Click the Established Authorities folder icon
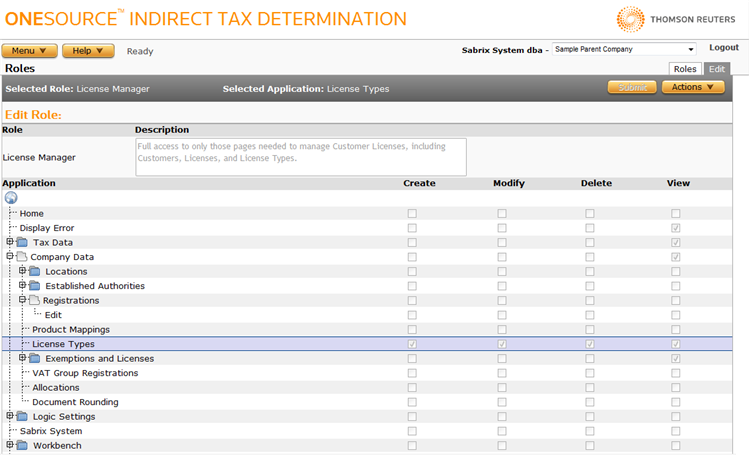The width and height of the screenshot is (749, 455). tap(34, 286)
